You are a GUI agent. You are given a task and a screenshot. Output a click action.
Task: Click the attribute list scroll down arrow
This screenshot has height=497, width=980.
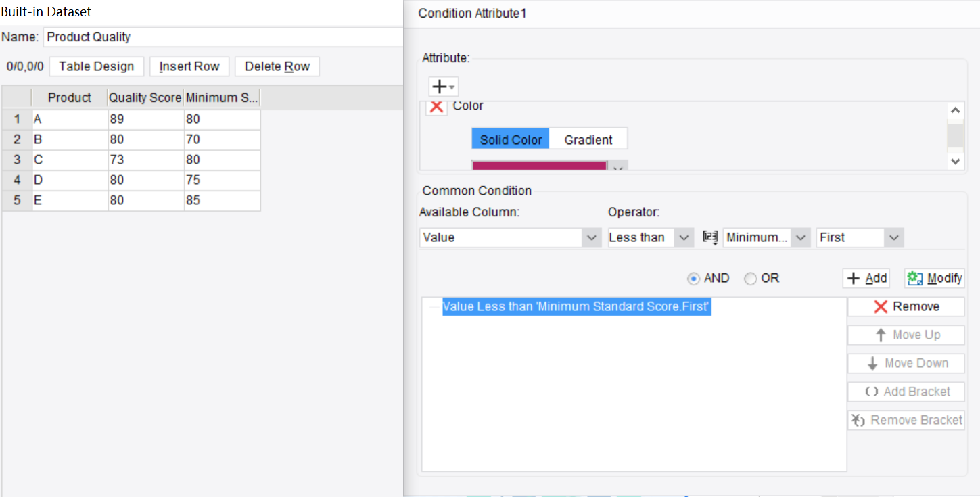[x=955, y=161]
